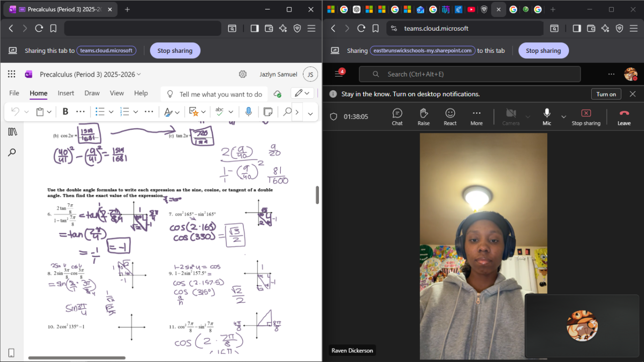Open the Tags dropdown arrow in ribbon
This screenshot has height=362, width=644.
pos(203,112)
